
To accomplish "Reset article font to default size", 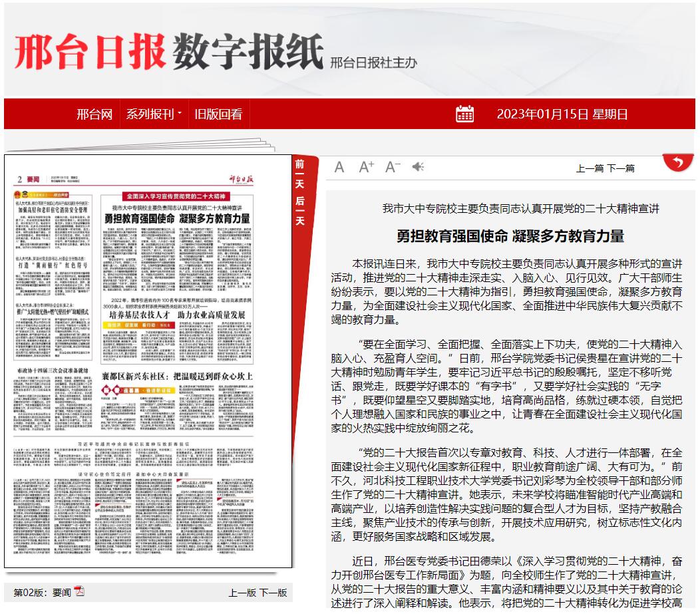I will [x=339, y=168].
